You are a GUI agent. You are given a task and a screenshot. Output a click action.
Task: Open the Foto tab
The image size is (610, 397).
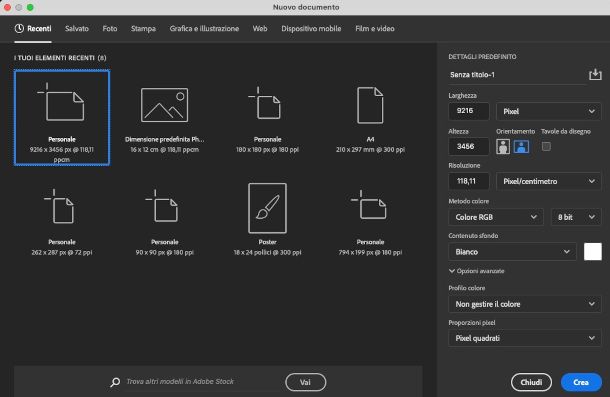click(110, 28)
